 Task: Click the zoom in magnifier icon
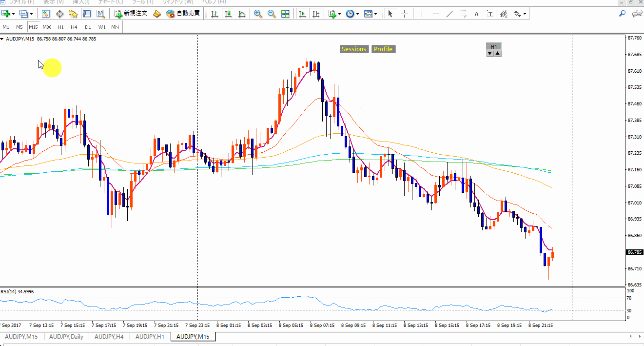(x=258, y=14)
